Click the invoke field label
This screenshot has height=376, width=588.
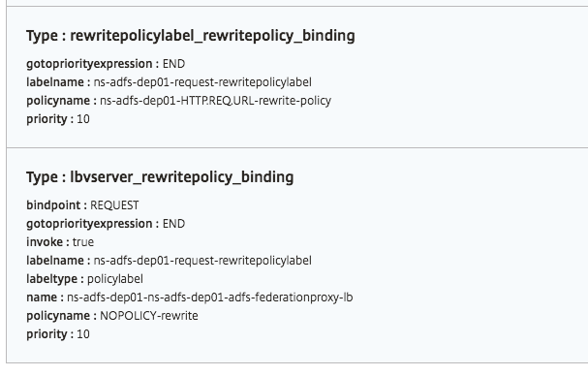point(45,242)
